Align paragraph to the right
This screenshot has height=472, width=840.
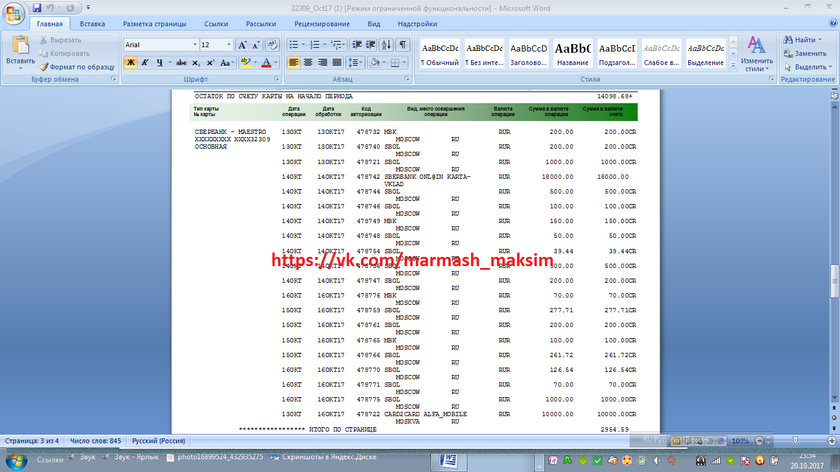click(x=322, y=63)
